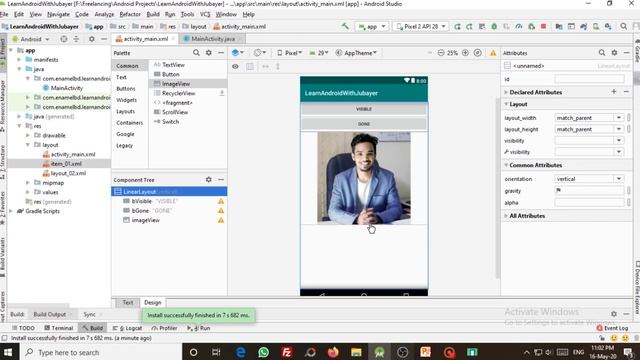
Task: Open the VCS menu
Action: [205, 14]
